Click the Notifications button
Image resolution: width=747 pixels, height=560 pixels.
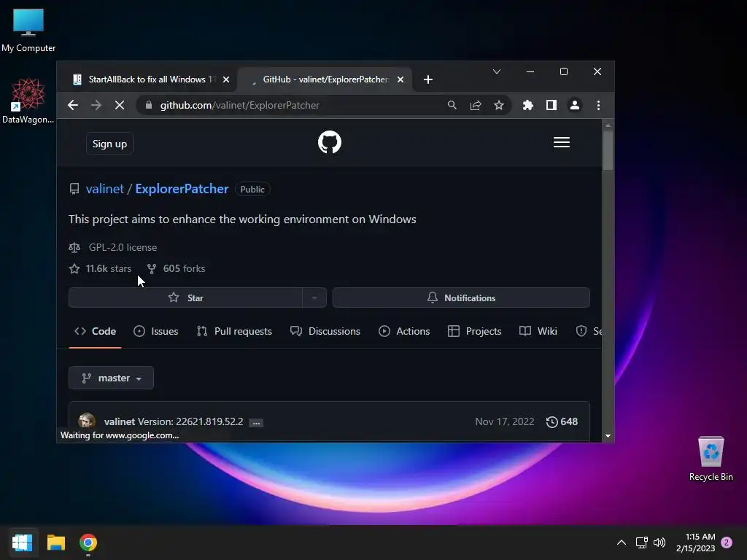point(461,297)
